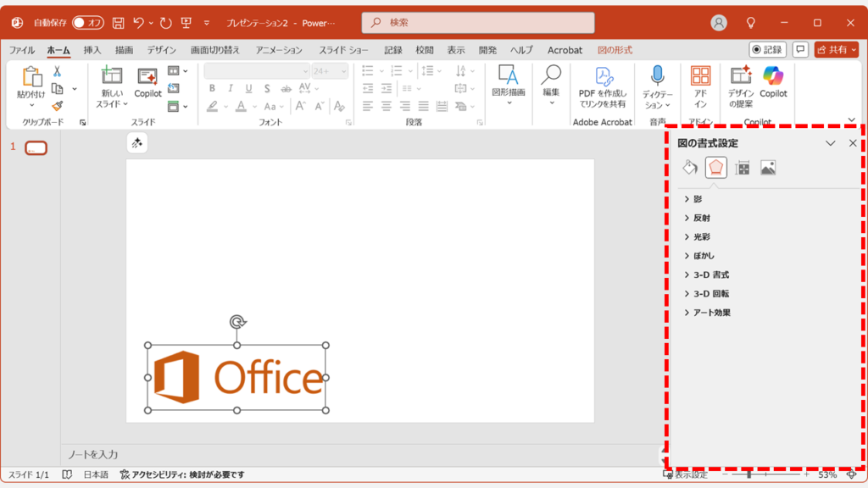
Task: Click the Save icon in title bar
Action: pyautogui.click(x=118, y=23)
